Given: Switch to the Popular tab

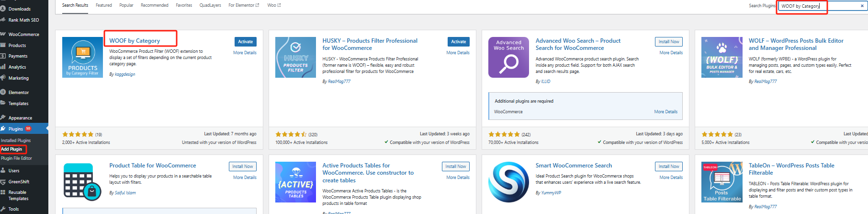Looking at the screenshot, I should (x=126, y=5).
